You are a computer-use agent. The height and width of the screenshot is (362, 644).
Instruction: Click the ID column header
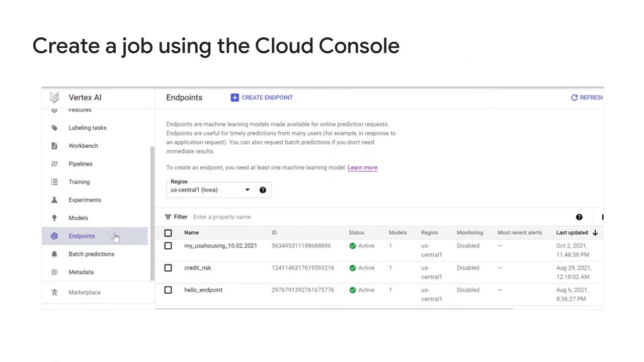[x=274, y=233]
